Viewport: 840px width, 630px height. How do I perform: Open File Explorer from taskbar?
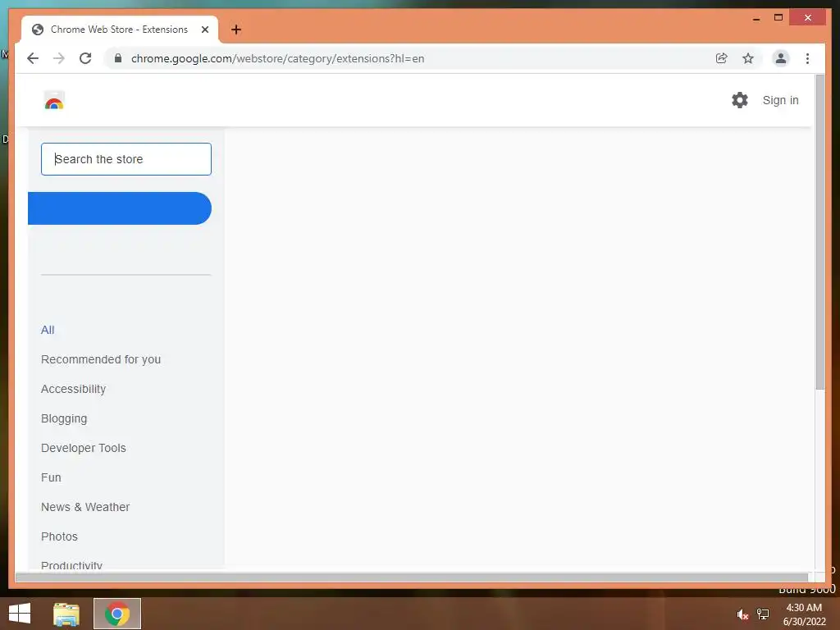pos(66,614)
